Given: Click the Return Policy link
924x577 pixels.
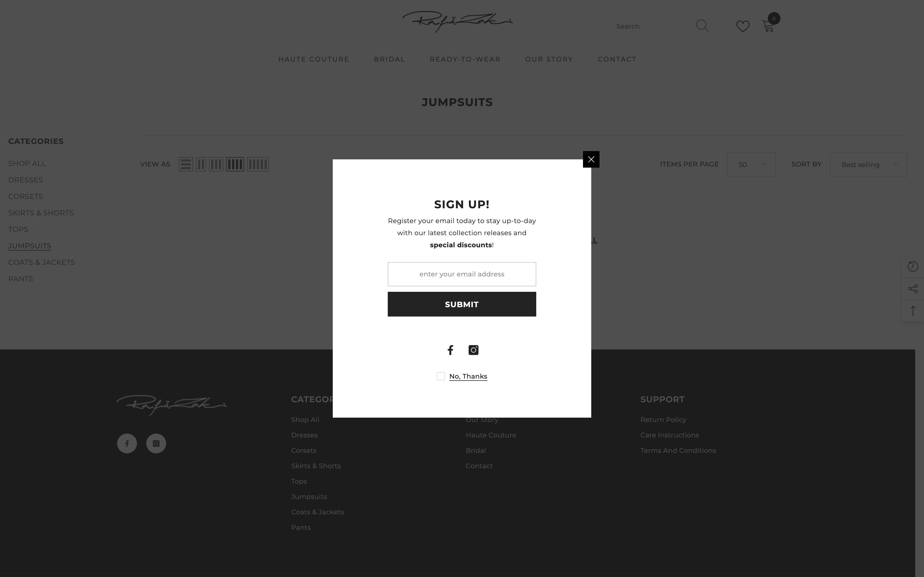Looking at the screenshot, I should point(663,420).
